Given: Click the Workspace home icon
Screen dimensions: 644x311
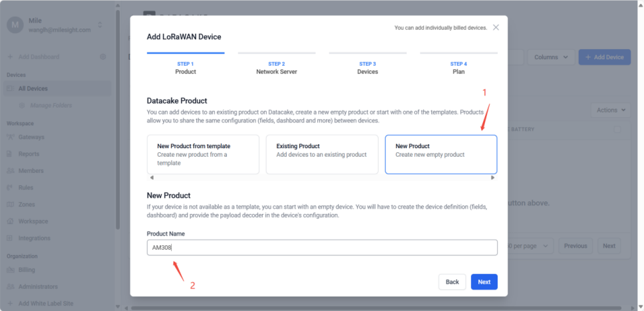Looking at the screenshot, I should coord(10,221).
